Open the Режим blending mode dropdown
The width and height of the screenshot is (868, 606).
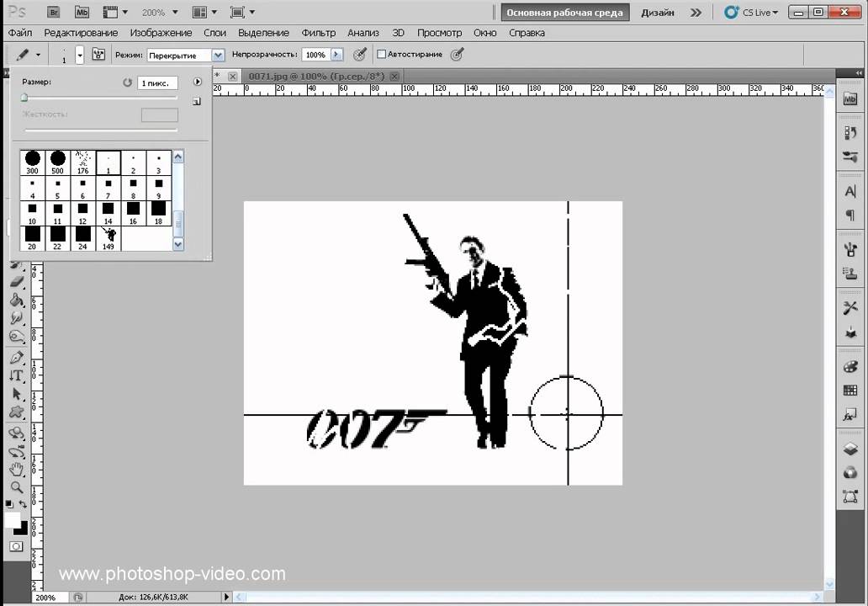pos(218,55)
